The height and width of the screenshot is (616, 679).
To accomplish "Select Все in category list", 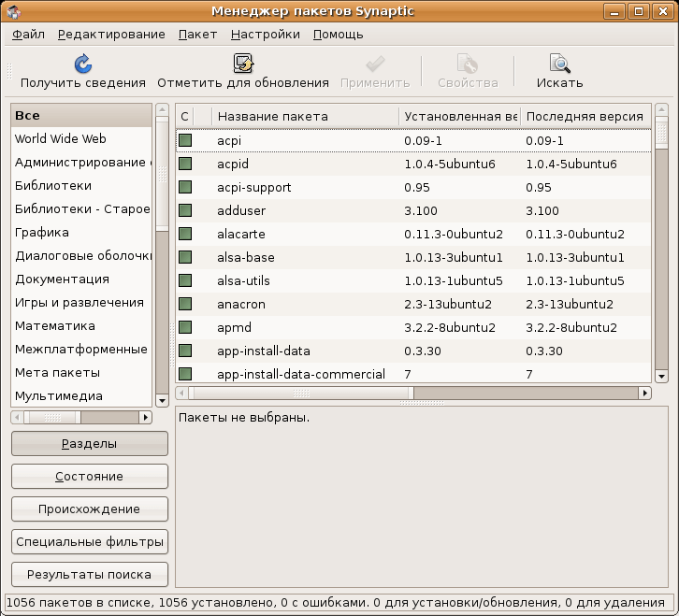I will 81,116.
